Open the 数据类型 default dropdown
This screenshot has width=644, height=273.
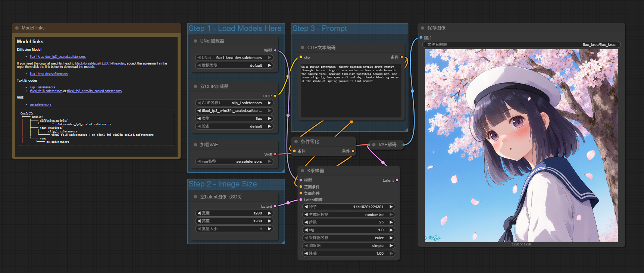[x=234, y=66]
